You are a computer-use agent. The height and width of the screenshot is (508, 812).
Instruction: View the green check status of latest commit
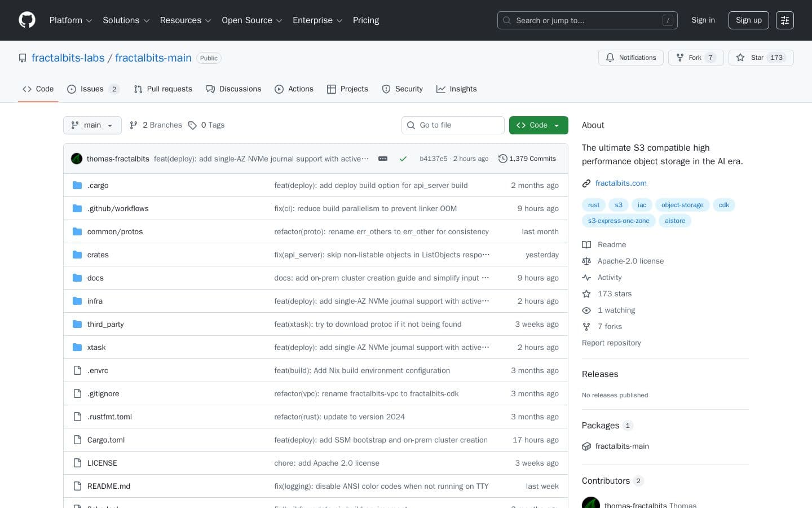[403, 159]
